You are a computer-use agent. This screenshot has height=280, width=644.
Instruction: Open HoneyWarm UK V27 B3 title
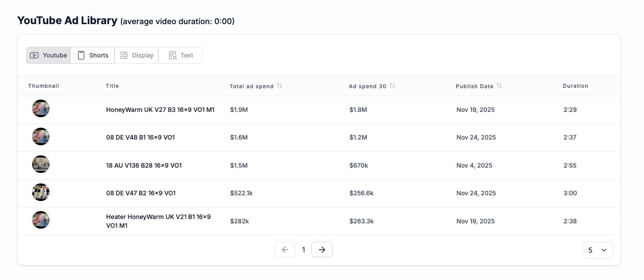(160, 110)
